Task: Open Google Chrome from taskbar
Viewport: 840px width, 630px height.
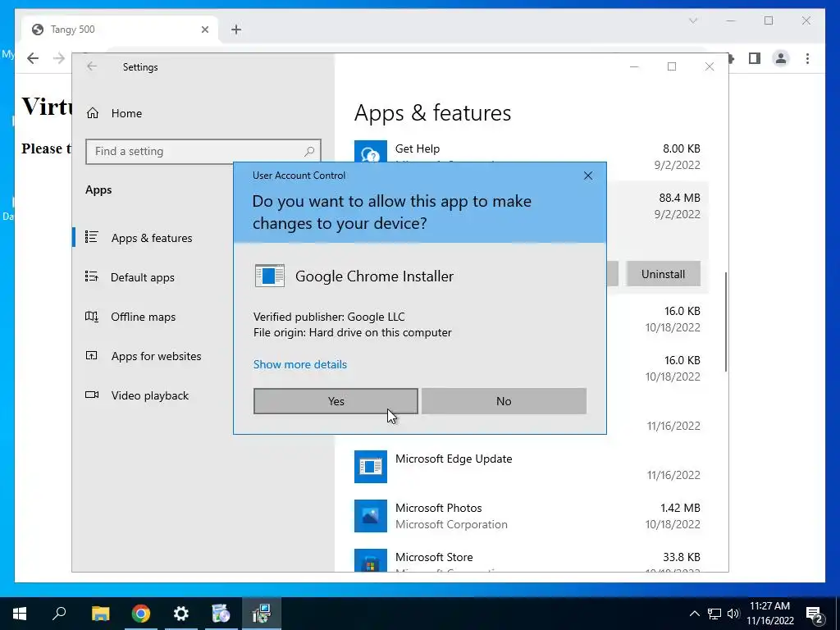Action: [141, 614]
